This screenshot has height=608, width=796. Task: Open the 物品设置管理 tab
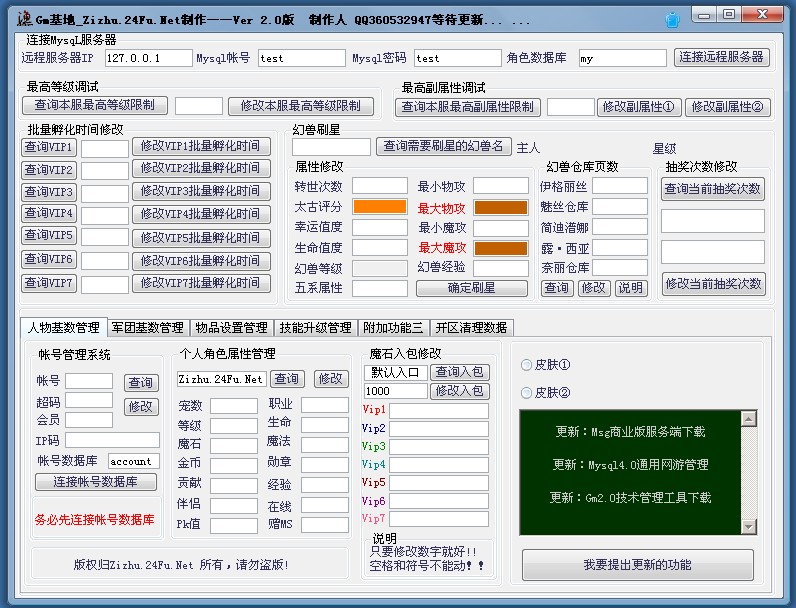(x=231, y=327)
